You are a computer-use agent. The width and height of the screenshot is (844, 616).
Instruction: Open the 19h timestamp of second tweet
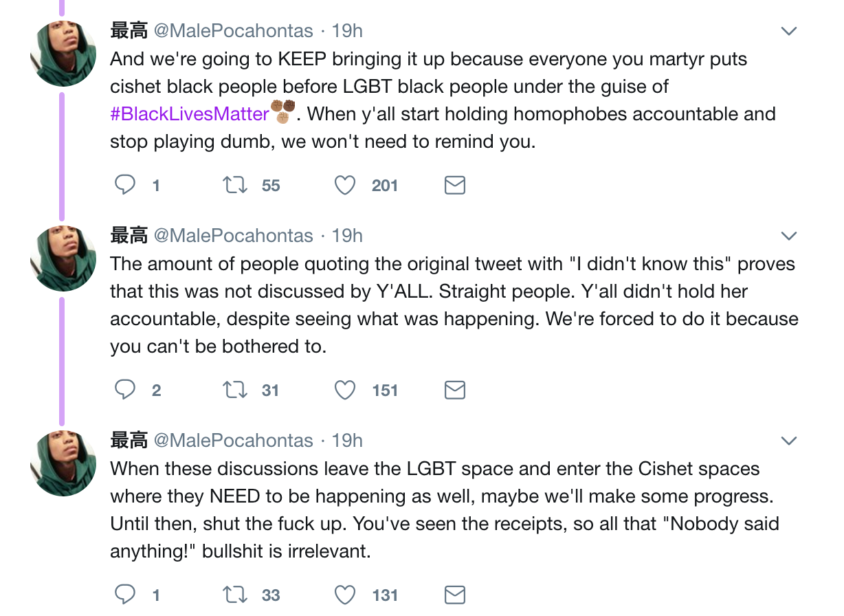347,236
